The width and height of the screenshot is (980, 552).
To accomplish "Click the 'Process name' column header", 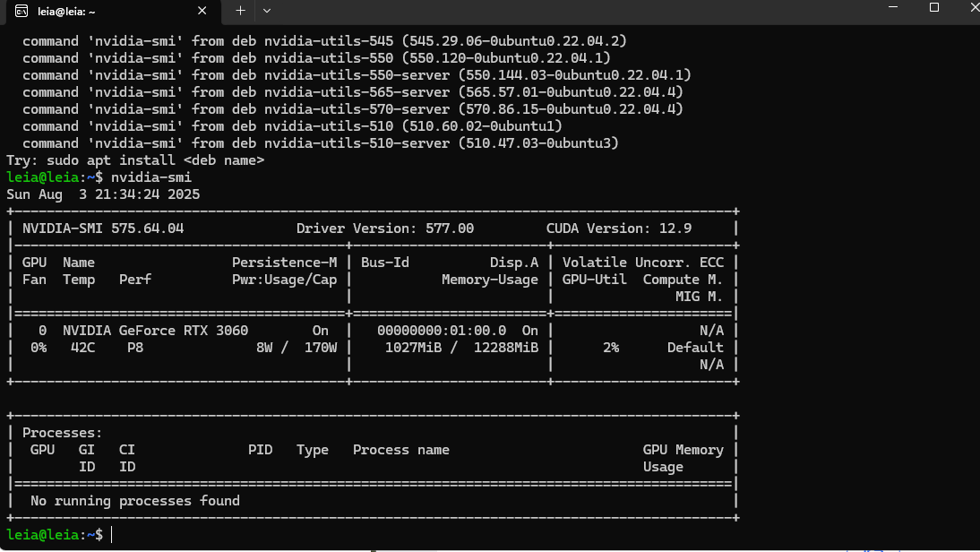I will pos(401,450).
